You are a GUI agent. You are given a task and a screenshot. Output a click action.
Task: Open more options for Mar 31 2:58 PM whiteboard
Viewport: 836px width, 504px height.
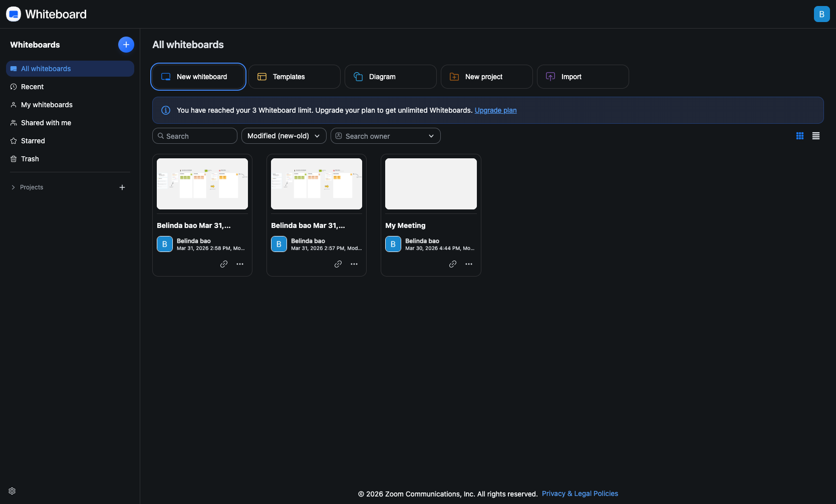pos(240,264)
